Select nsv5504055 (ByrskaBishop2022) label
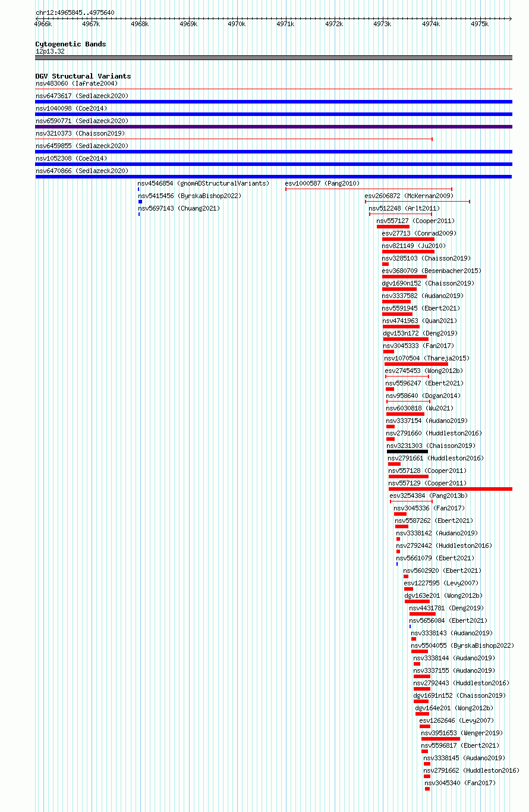Image resolution: width=529 pixels, height=812 pixels. pos(462,645)
